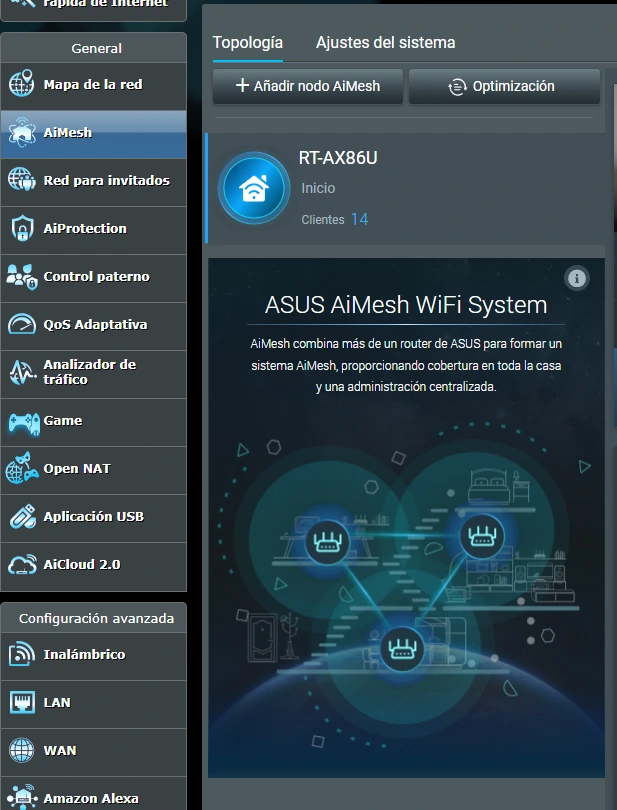Image resolution: width=617 pixels, height=810 pixels.
Task: Click the Amazon Alexa icon
Action: point(22,797)
